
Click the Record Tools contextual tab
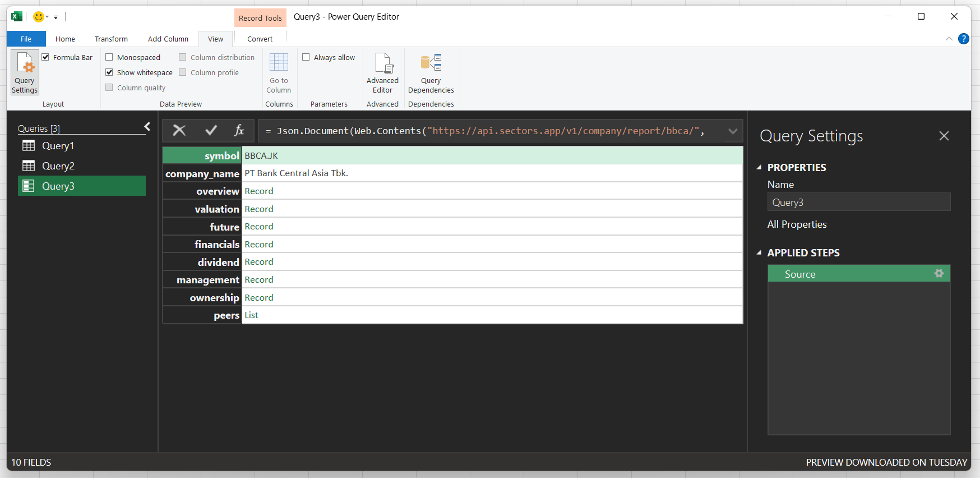(x=260, y=18)
